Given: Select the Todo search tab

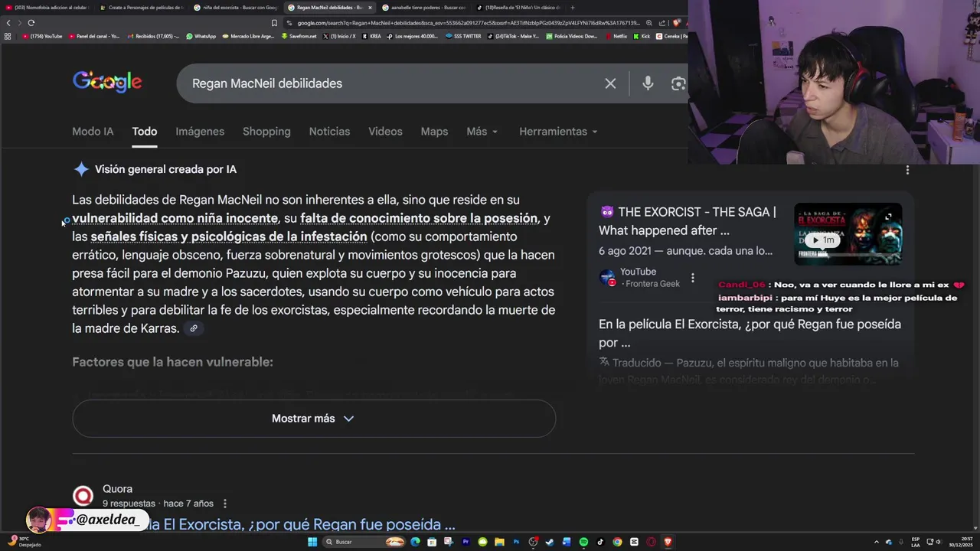Looking at the screenshot, I should 144,132.
